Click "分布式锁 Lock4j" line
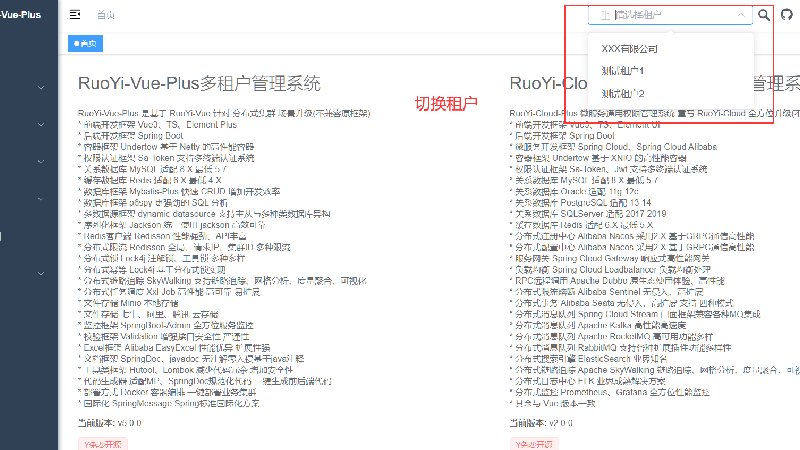 (x=161, y=259)
